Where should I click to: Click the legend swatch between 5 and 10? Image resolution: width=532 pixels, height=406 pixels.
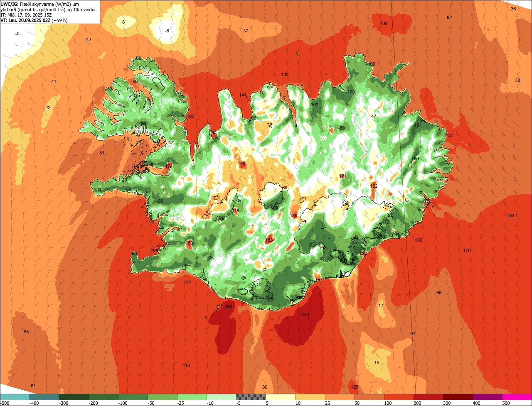tap(281, 397)
